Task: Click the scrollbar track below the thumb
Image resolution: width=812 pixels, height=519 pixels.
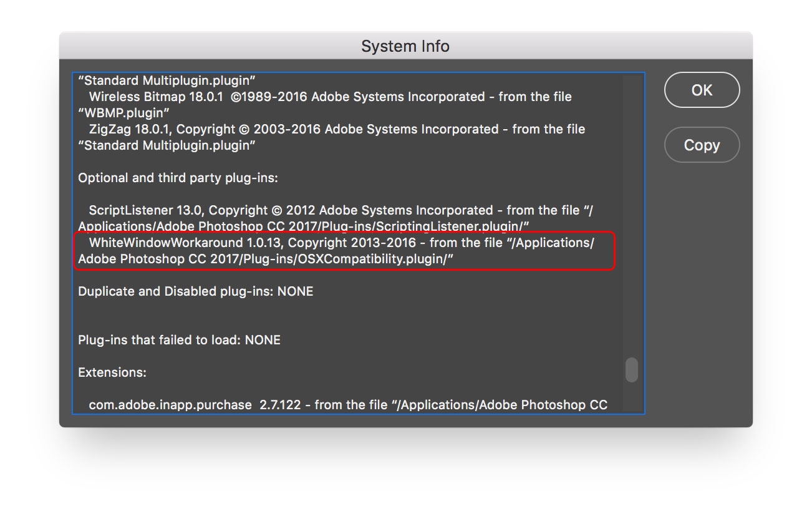Action: 631,398
